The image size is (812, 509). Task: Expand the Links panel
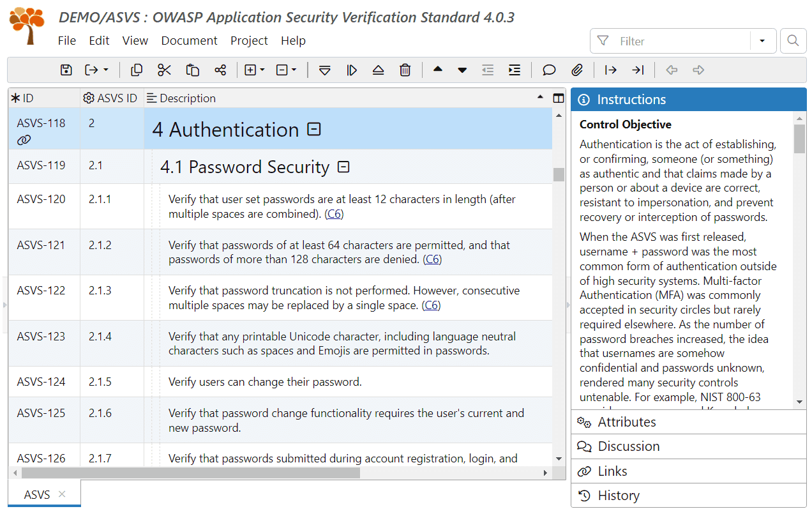point(689,471)
